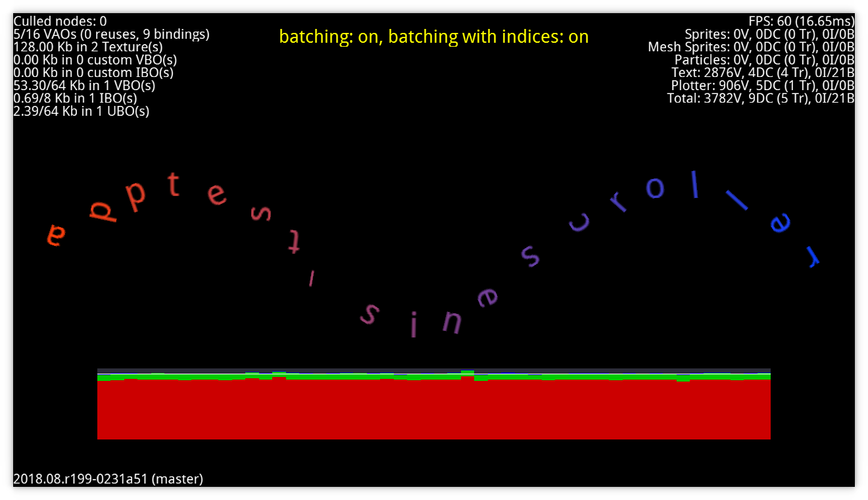Screen dimensions: 868x500
Task: Click the letter "c" in the sine scroller
Action: pos(580,223)
